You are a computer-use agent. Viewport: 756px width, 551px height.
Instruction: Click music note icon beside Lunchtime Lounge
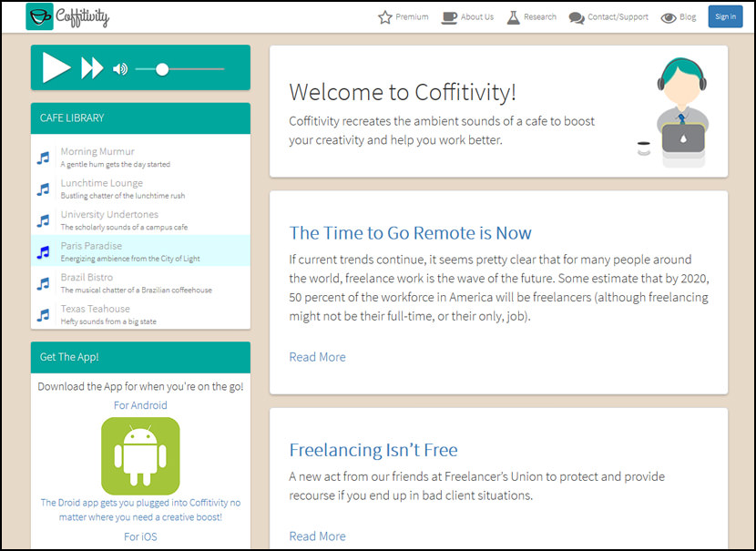click(x=44, y=189)
